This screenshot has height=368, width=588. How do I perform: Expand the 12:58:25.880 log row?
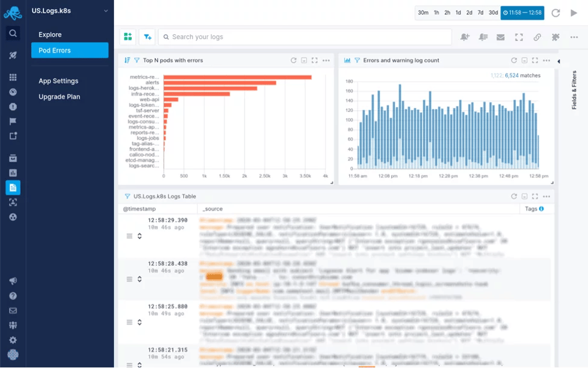tap(140, 322)
